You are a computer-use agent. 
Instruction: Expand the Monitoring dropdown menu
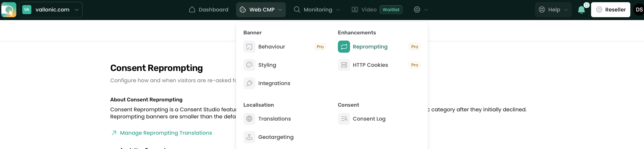[316, 10]
